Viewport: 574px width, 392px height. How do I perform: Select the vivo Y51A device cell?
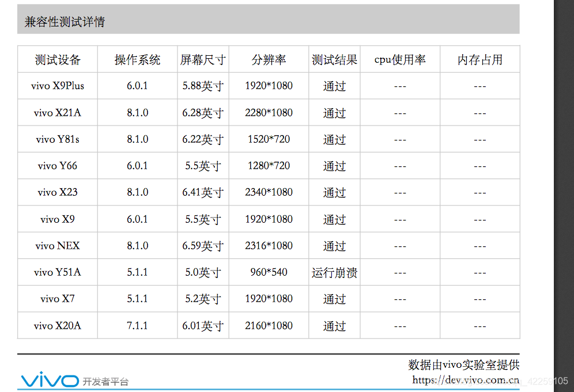point(58,272)
